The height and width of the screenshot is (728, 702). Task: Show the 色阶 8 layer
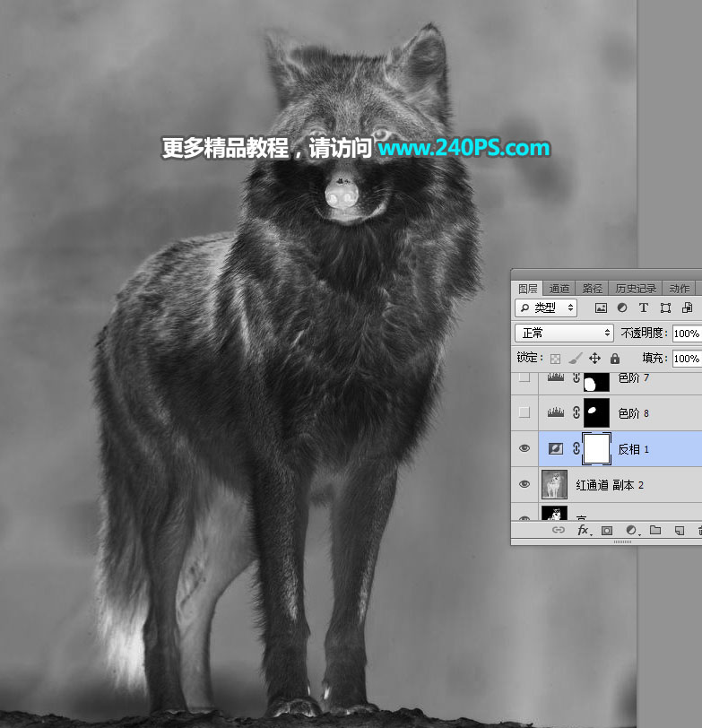pyautogui.click(x=525, y=412)
